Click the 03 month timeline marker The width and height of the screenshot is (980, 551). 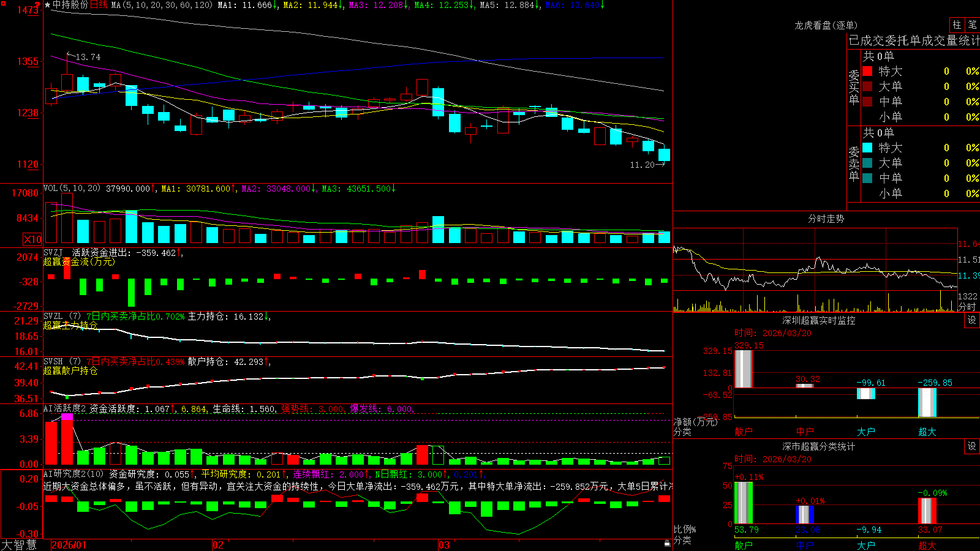click(444, 545)
